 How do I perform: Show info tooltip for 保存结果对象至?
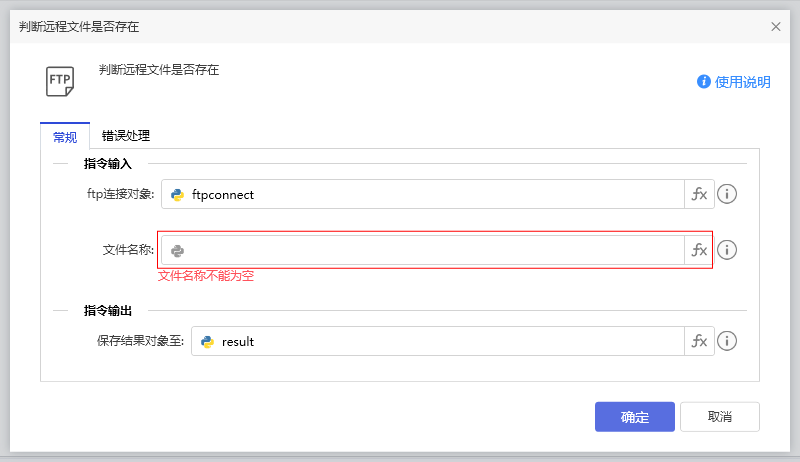click(728, 341)
